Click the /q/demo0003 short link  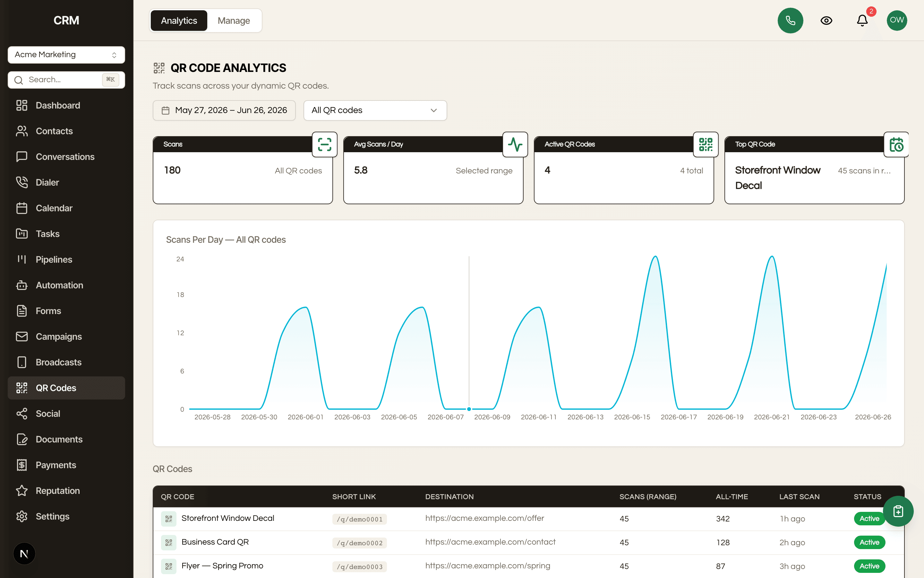[x=359, y=566]
